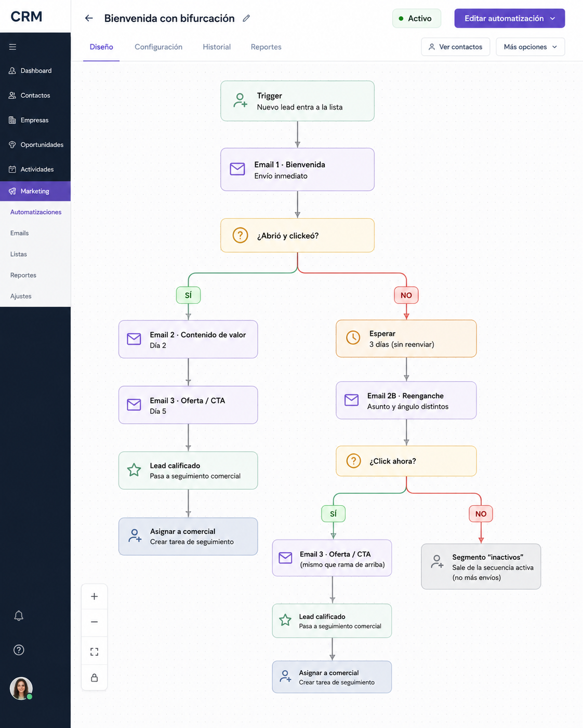This screenshot has height=728, width=583.
Task: Go back with the left arrow icon
Action: (x=89, y=18)
